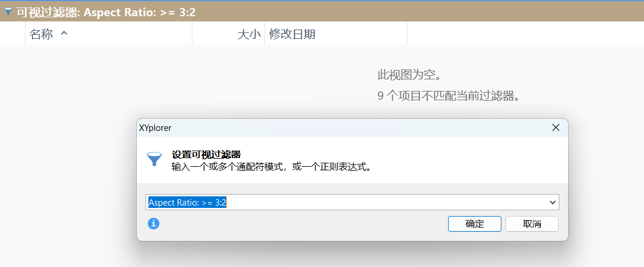The width and height of the screenshot is (644, 267).
Task: Click the XYplorer dialog title
Action: (155, 128)
